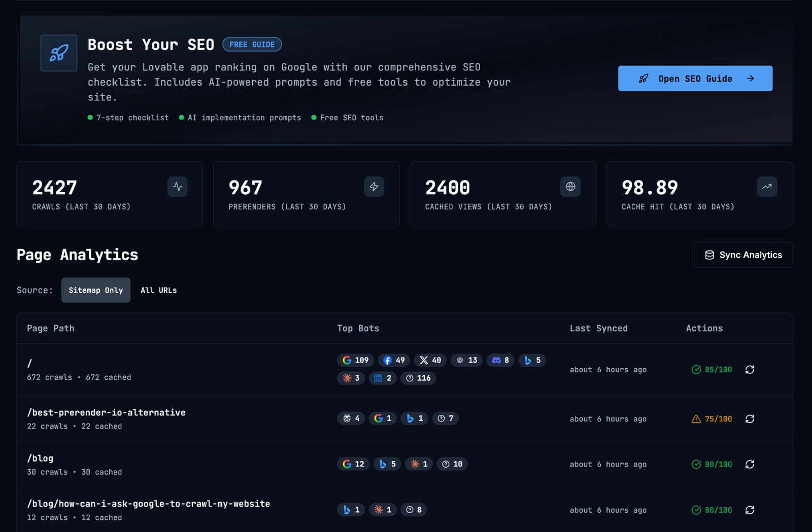Image resolution: width=812 pixels, height=532 pixels.
Task: Click the refresh icon on the /blog row
Action: coord(750,464)
